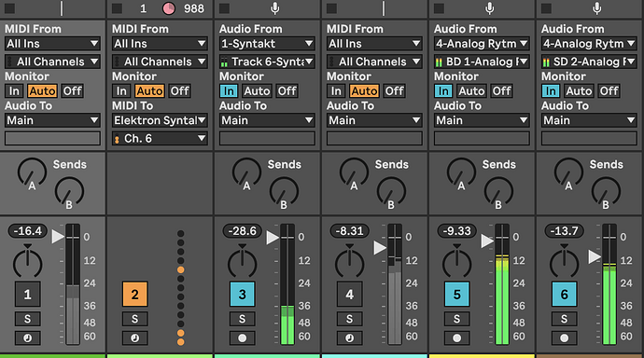Arm track 3 record button
The width and height of the screenshot is (644, 358).
point(243,337)
